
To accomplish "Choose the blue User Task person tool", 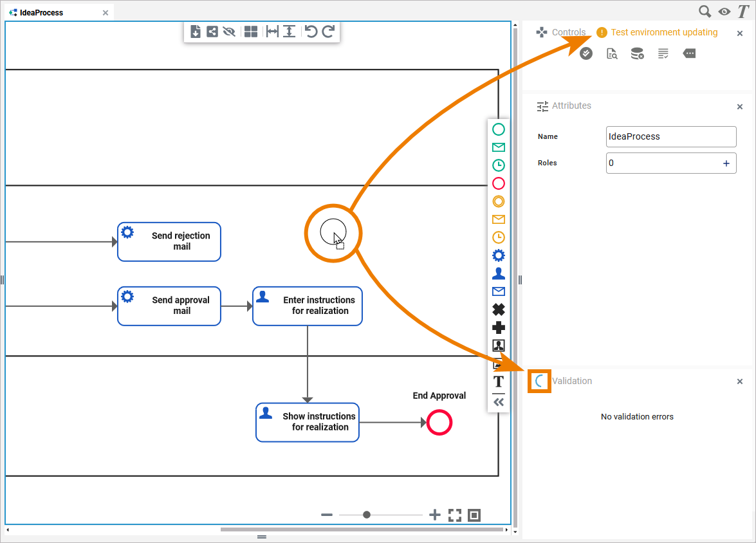I will 499,273.
